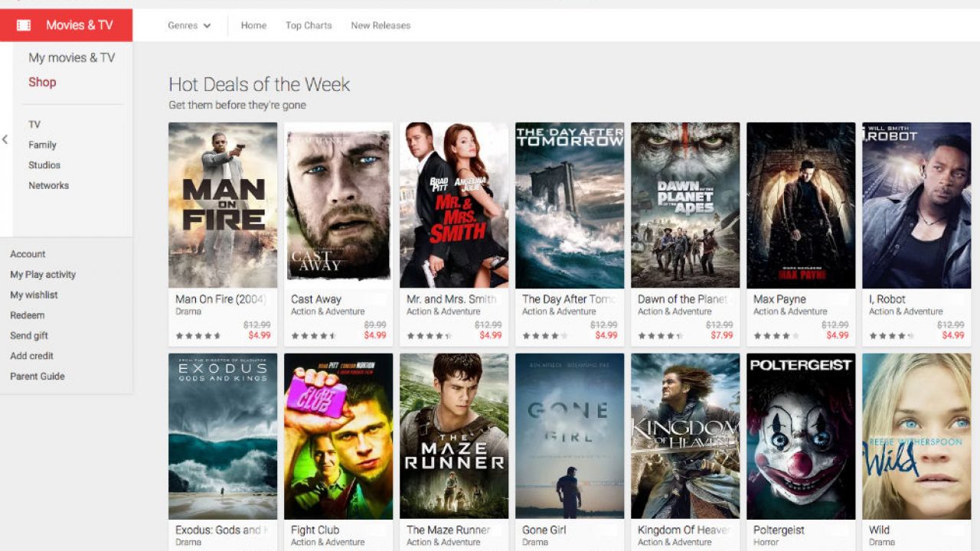
Task: Open My wishlist
Action: coord(34,295)
